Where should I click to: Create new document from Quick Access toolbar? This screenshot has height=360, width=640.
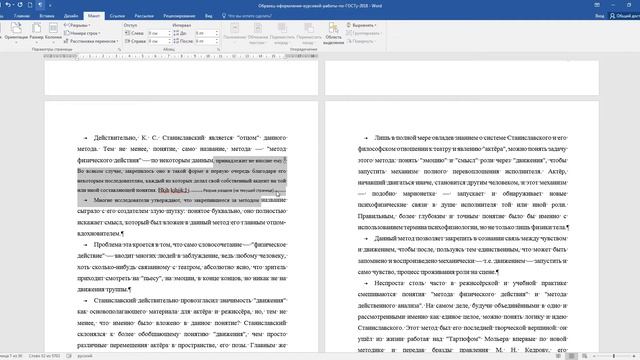[x=30, y=5]
